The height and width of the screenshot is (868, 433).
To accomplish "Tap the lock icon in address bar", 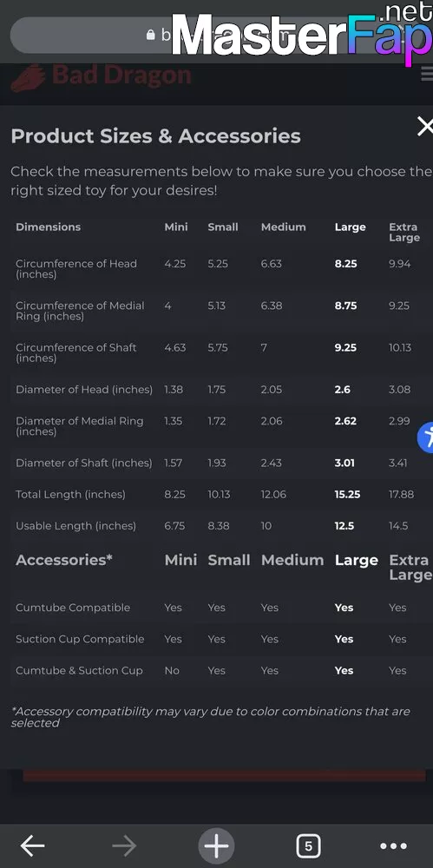I will (151, 35).
